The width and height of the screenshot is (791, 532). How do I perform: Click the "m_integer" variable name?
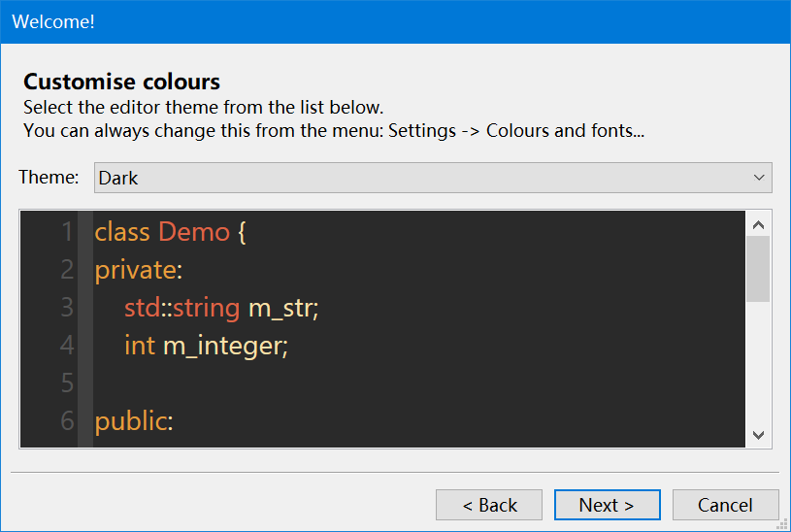225,346
